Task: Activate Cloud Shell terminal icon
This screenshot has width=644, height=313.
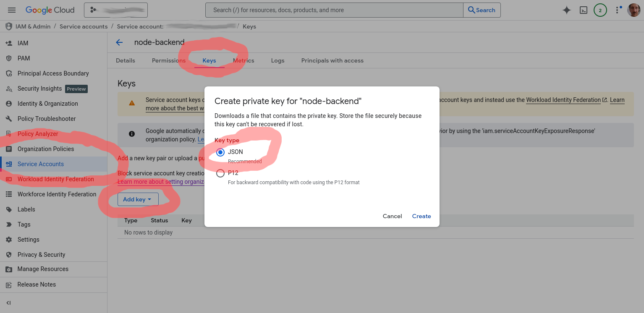Action: pos(583,10)
